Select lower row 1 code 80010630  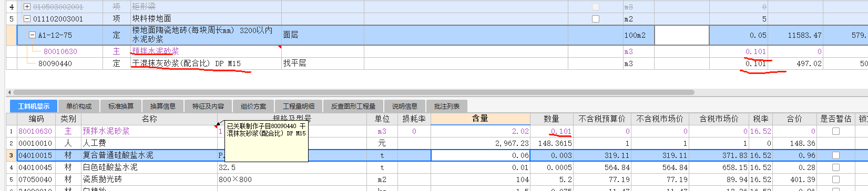(36, 131)
